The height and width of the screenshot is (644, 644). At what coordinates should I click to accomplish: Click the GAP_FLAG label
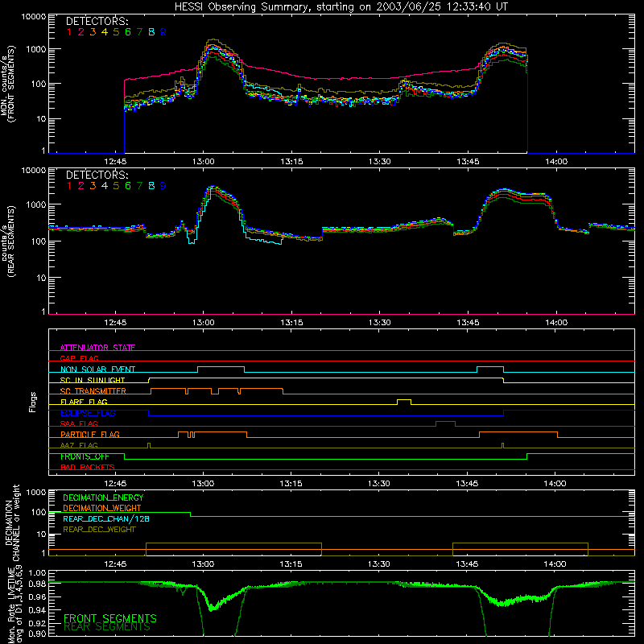point(79,358)
